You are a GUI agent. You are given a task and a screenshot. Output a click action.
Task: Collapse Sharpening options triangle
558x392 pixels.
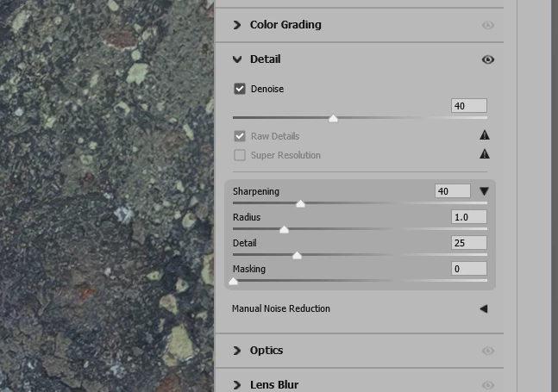[484, 191]
